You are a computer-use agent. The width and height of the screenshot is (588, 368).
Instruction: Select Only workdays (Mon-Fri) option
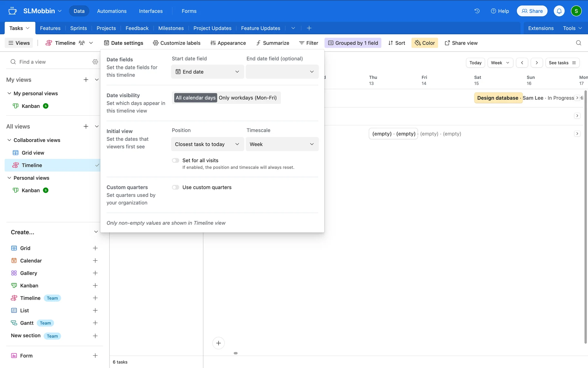point(247,98)
